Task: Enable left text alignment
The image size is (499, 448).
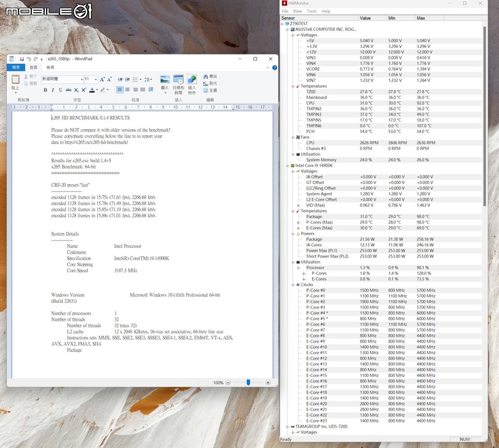Action: 120,89
